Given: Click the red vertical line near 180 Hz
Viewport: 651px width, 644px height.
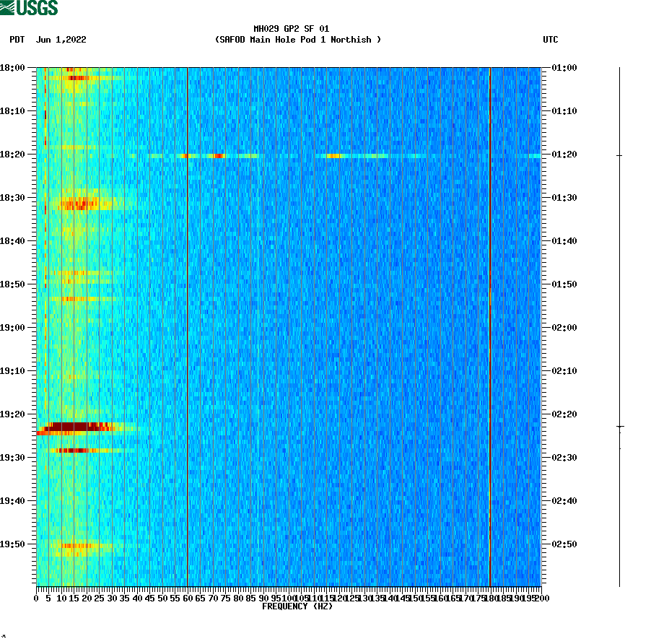Looking at the screenshot, I should tap(490, 325).
